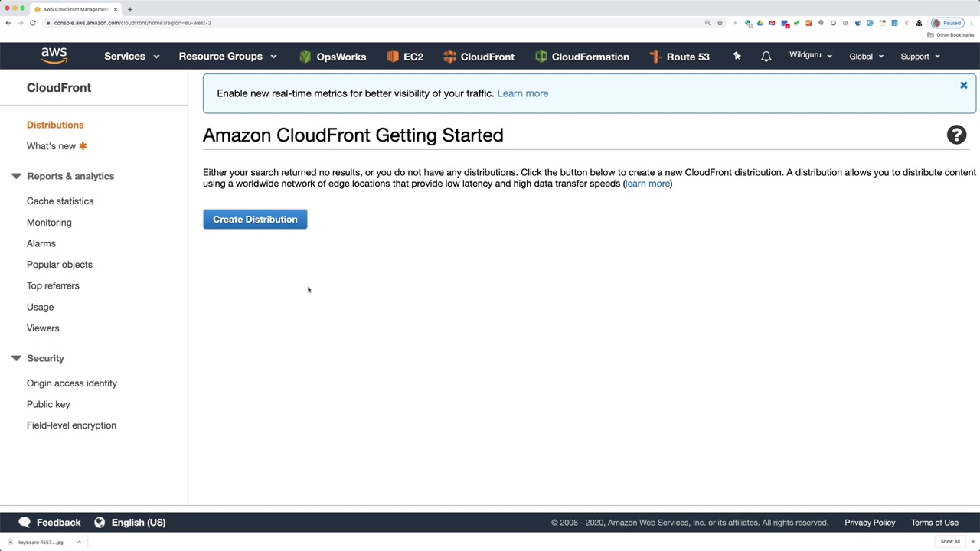Reload the page in the browser
The image size is (980, 551).
point(33,23)
